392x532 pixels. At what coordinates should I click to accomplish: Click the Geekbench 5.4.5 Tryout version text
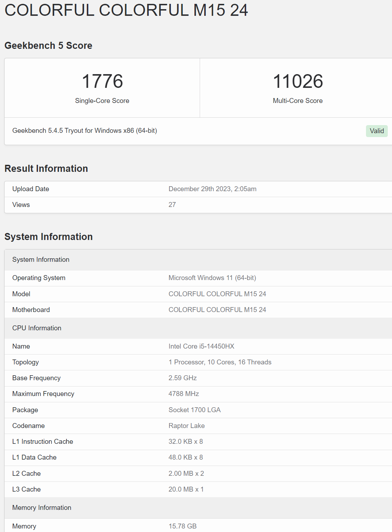pos(85,131)
